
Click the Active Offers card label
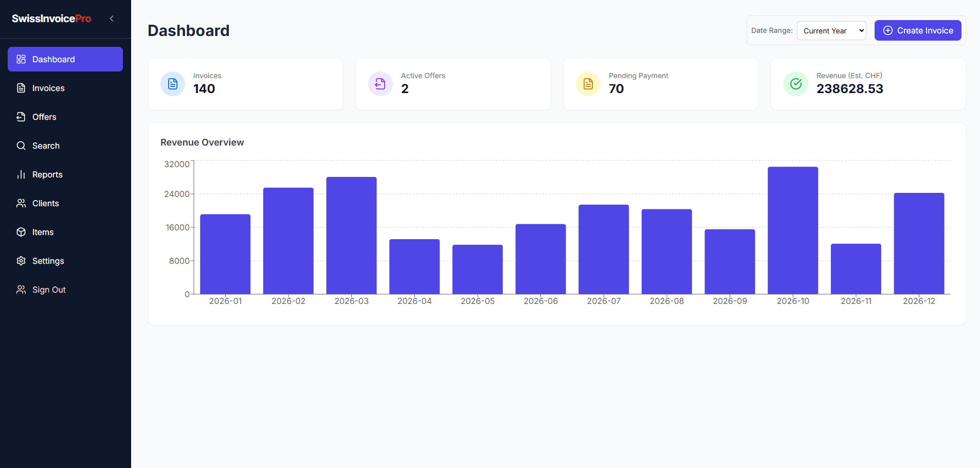(423, 76)
